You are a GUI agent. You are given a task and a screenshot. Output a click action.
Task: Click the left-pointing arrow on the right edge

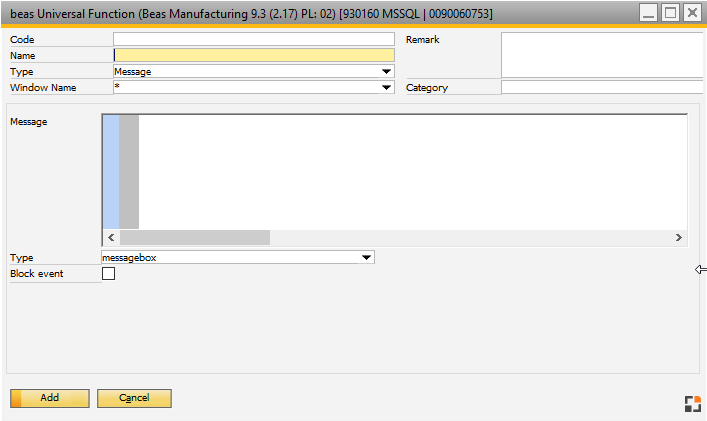[x=700, y=269]
